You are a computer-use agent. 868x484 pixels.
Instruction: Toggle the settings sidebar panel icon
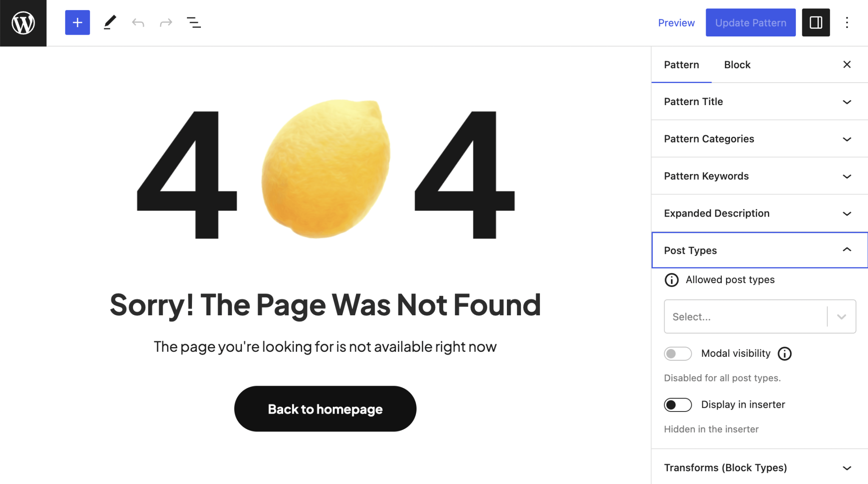(815, 22)
